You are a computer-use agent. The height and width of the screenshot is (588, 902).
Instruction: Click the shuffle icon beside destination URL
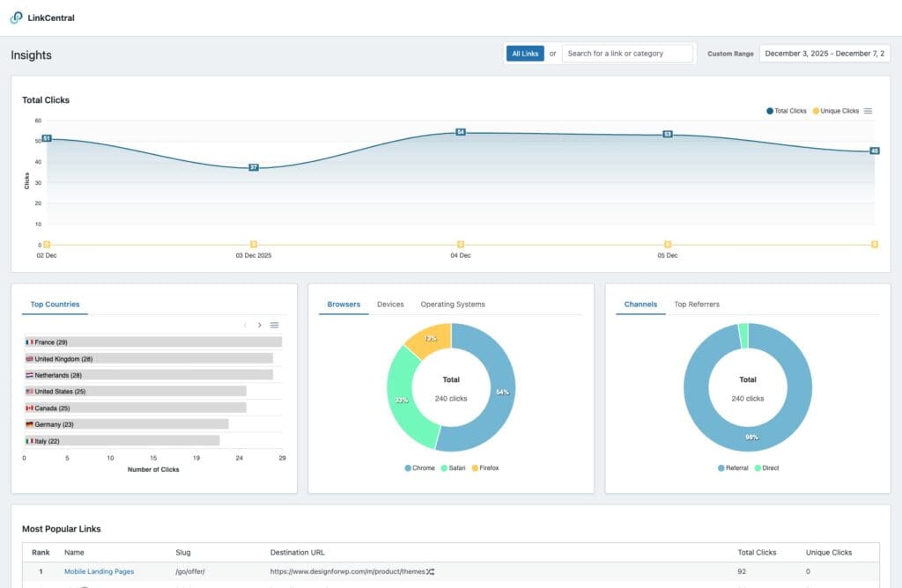point(430,571)
